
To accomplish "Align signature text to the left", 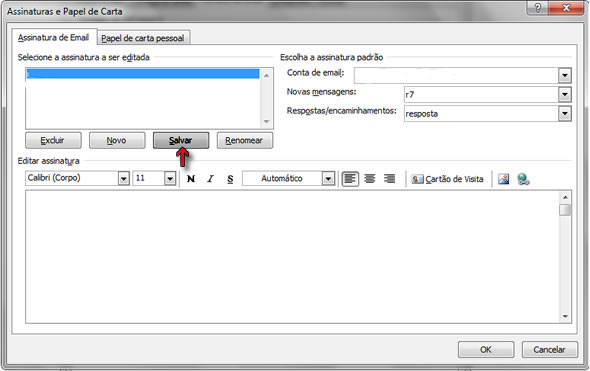I will point(350,179).
